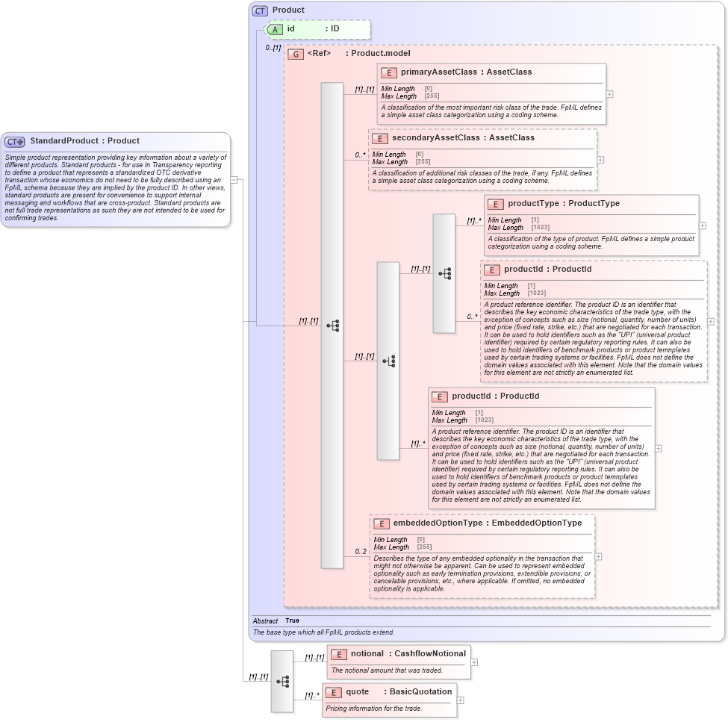Click the quote element E icon

[x=333, y=691]
